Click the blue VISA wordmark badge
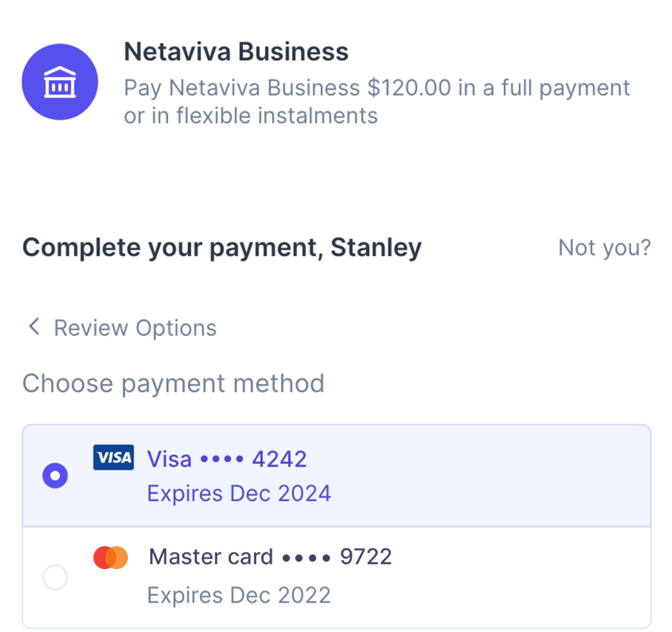 click(x=112, y=457)
